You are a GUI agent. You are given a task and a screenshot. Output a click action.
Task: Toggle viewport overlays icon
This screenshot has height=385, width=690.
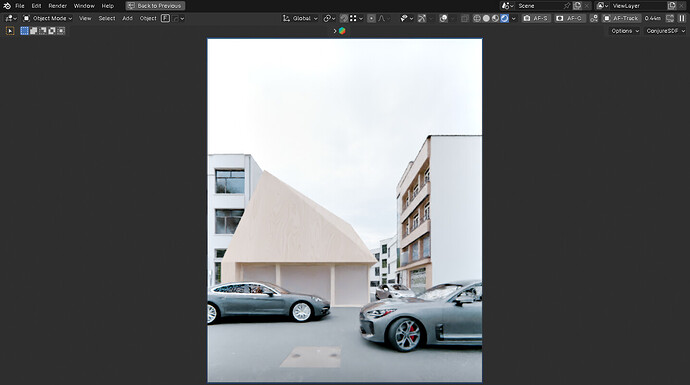point(444,18)
